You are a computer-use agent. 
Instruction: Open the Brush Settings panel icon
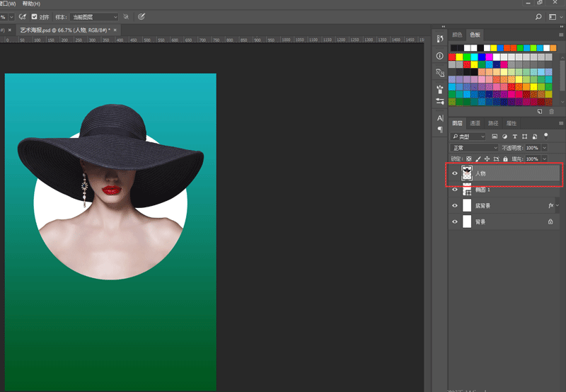[439, 101]
